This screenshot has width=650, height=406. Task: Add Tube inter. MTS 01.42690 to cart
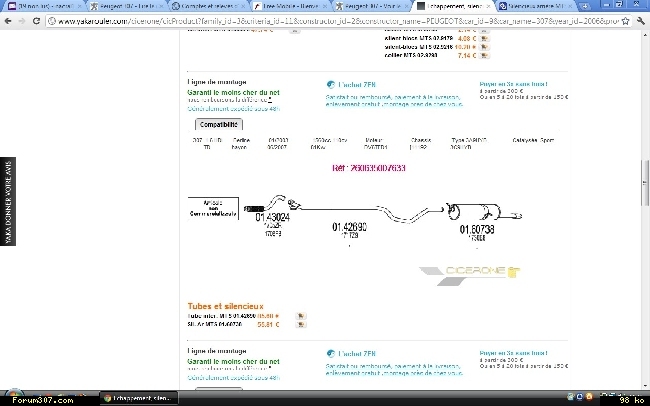point(301,316)
